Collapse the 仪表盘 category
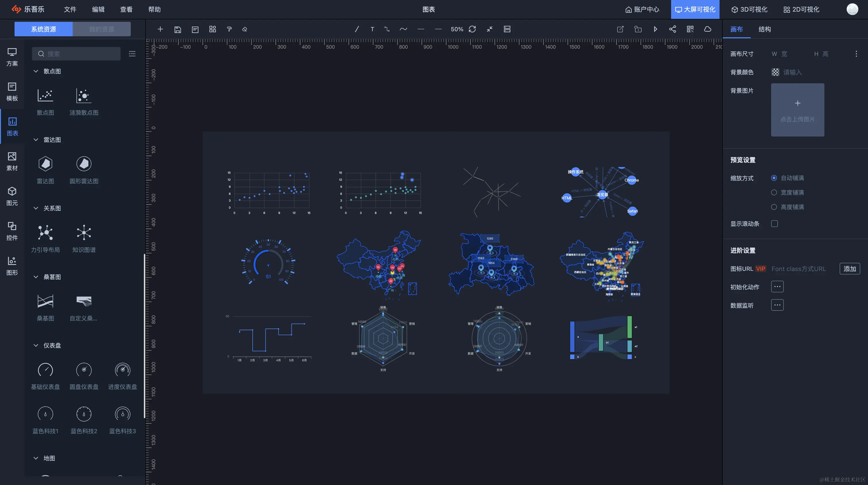 click(36, 345)
